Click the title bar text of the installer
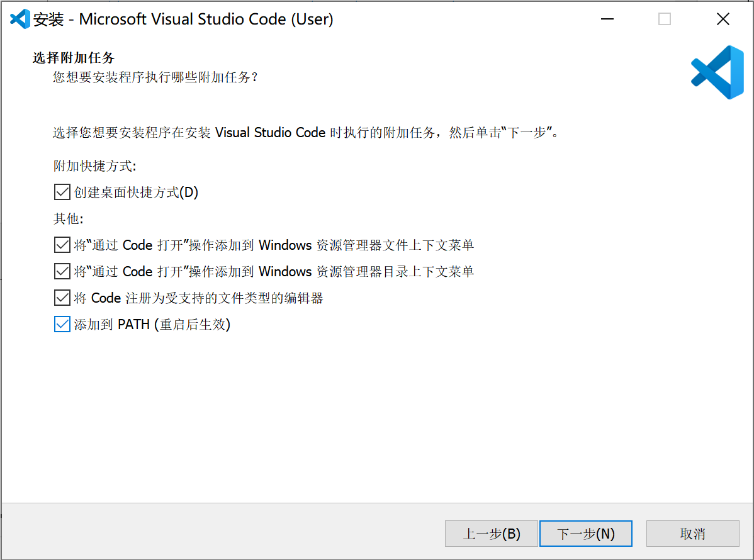The width and height of the screenshot is (754, 560). click(x=183, y=19)
